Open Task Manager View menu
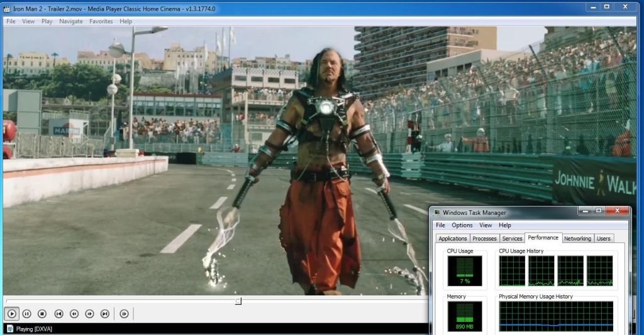This screenshot has height=335, width=644. tap(486, 225)
